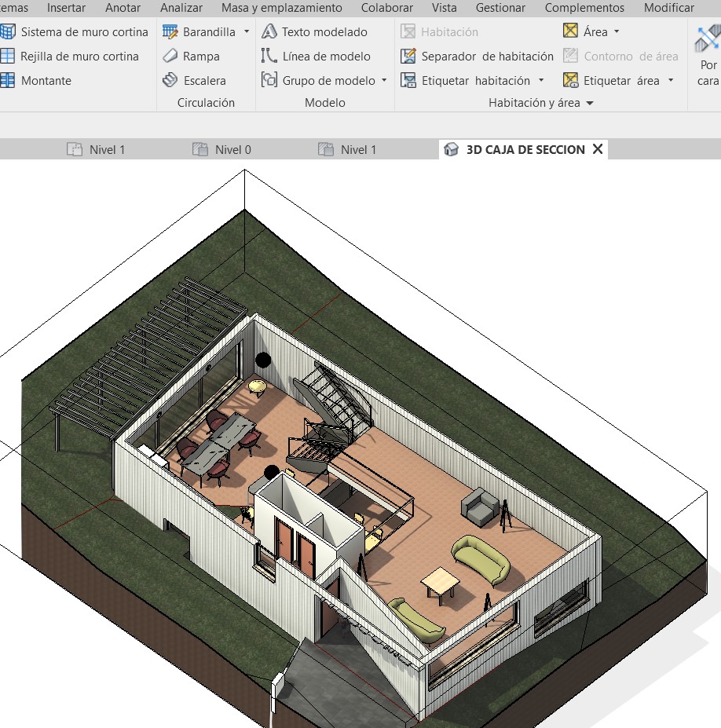Open the Etiquetar habitación dropdown
The width and height of the screenshot is (721, 728).
click(x=541, y=81)
